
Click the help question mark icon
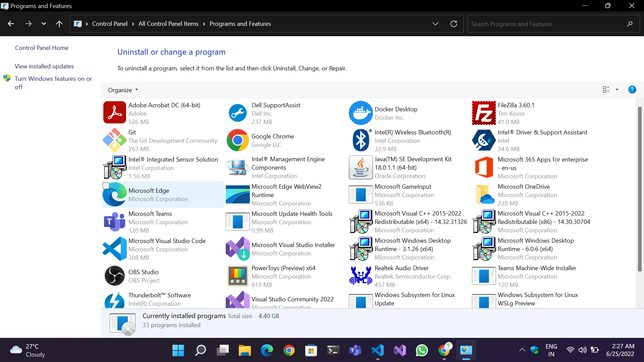click(632, 89)
